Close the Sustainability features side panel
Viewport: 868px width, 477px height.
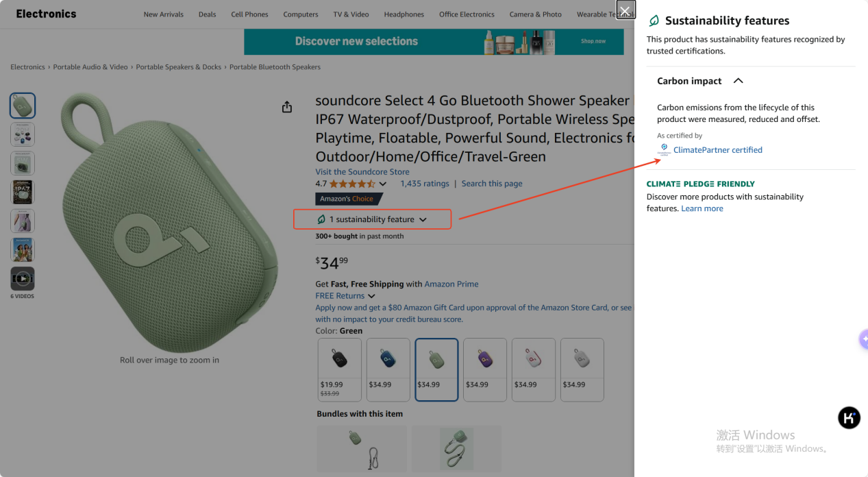625,10
